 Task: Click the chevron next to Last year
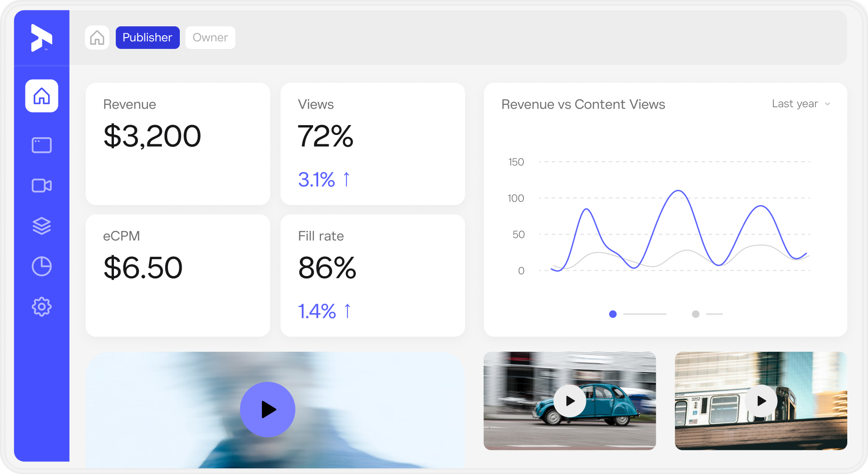tap(828, 104)
